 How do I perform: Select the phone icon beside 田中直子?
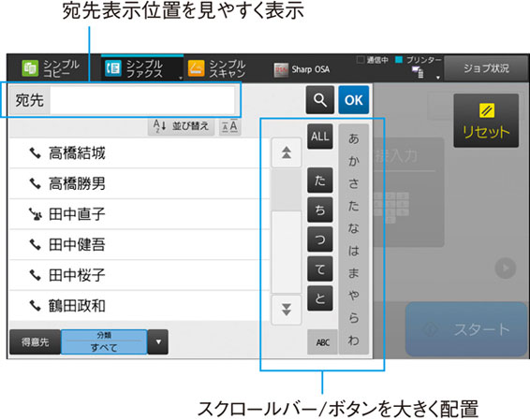click(x=36, y=214)
